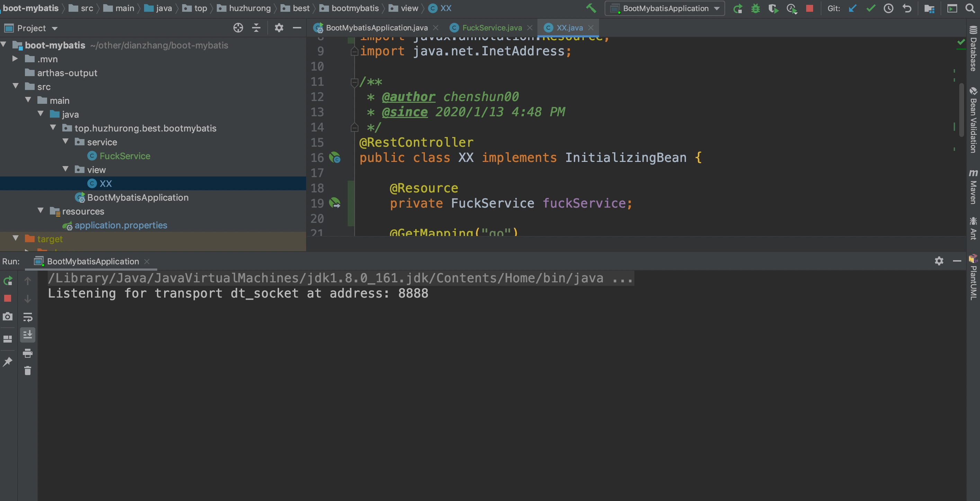
Task: Click the Search Everywhere magnifier icon
Action: (970, 8)
